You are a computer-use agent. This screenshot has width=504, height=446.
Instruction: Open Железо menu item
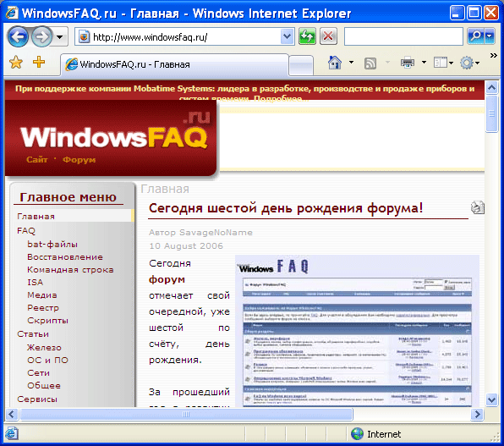pyautogui.click(x=44, y=348)
